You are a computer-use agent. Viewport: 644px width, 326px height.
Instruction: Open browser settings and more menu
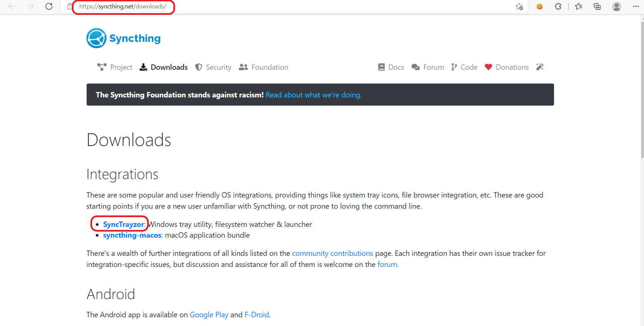coord(636,6)
